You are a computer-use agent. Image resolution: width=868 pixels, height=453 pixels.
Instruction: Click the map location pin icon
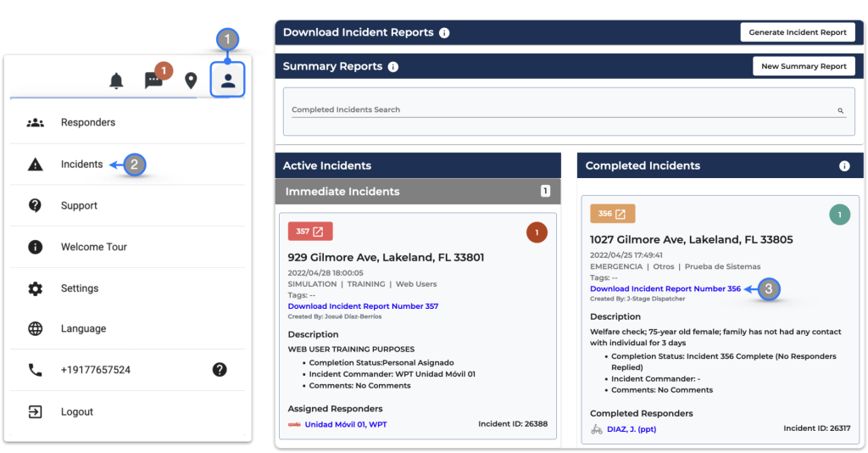[191, 81]
